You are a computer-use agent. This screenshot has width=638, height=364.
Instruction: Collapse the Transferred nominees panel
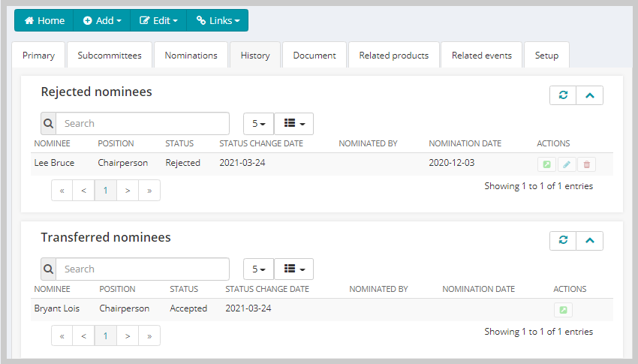[x=589, y=240]
